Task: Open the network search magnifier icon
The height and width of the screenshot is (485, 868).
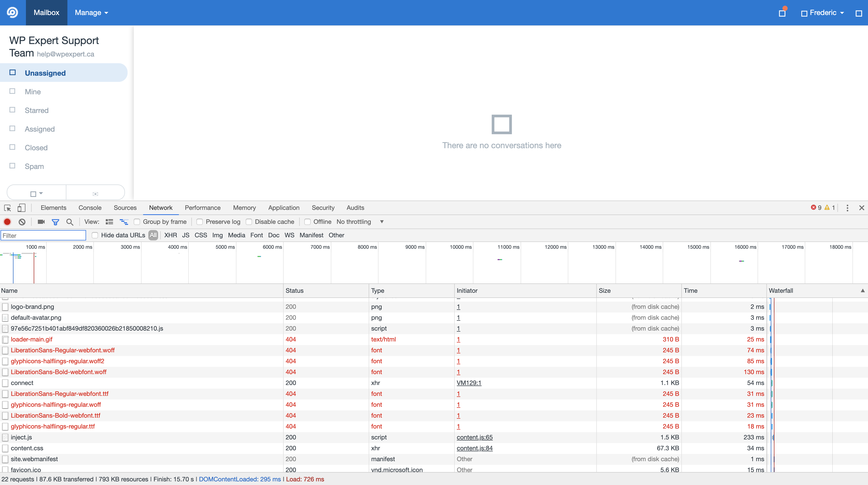Action: click(x=70, y=222)
